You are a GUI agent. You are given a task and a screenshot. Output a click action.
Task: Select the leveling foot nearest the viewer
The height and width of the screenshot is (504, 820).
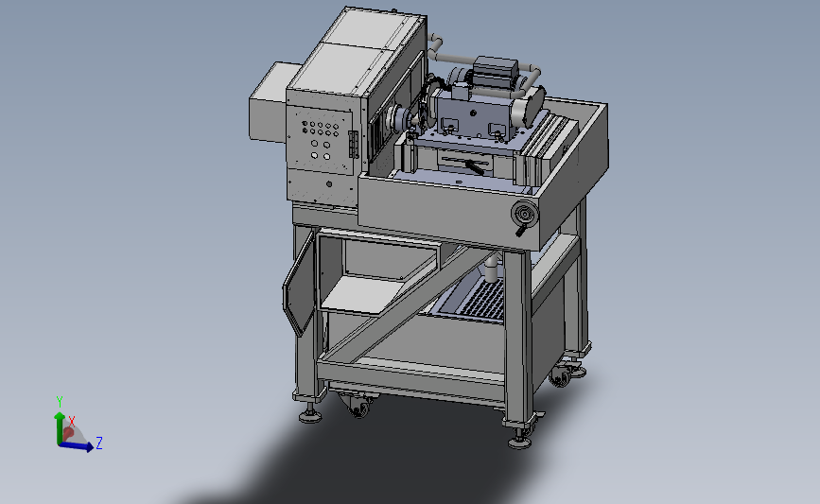(x=519, y=440)
